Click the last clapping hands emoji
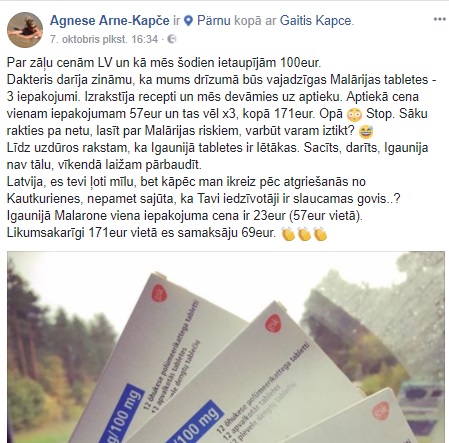The width and height of the screenshot is (449, 443). pos(320,234)
